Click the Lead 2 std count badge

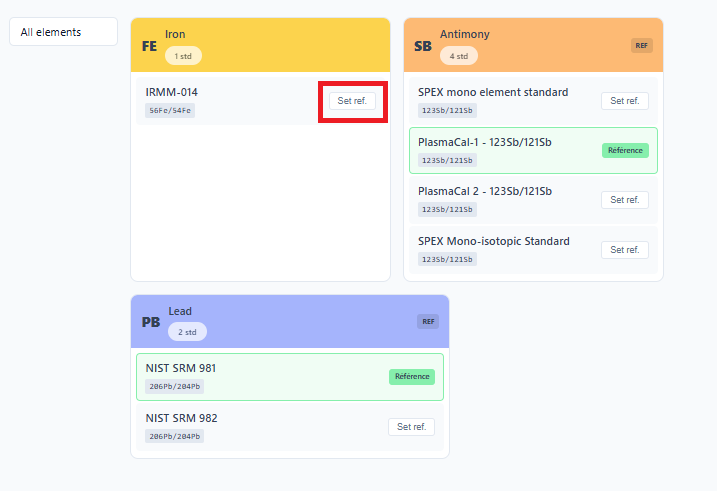[187, 331]
